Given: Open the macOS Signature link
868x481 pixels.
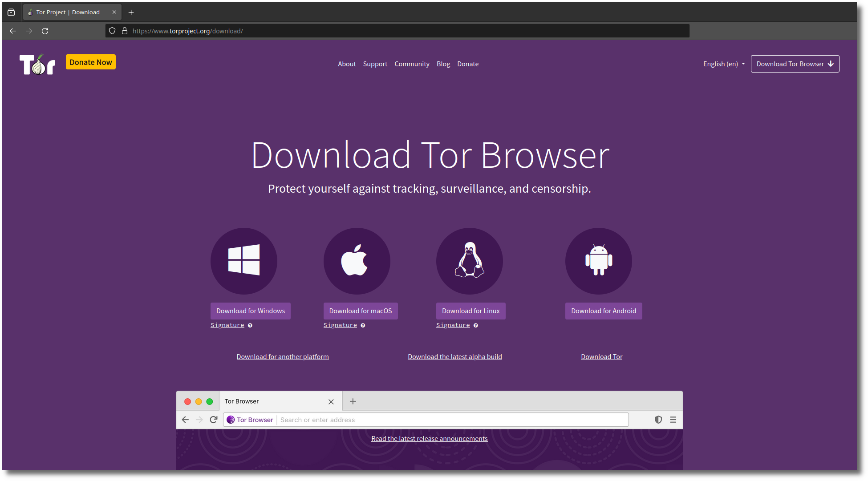Looking at the screenshot, I should click(340, 325).
